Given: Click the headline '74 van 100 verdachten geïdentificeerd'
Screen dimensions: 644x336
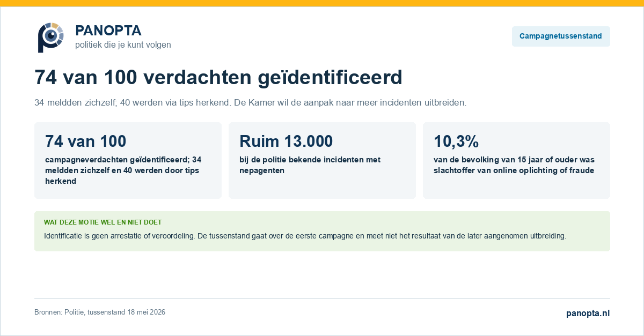Looking at the screenshot, I should point(218,78).
